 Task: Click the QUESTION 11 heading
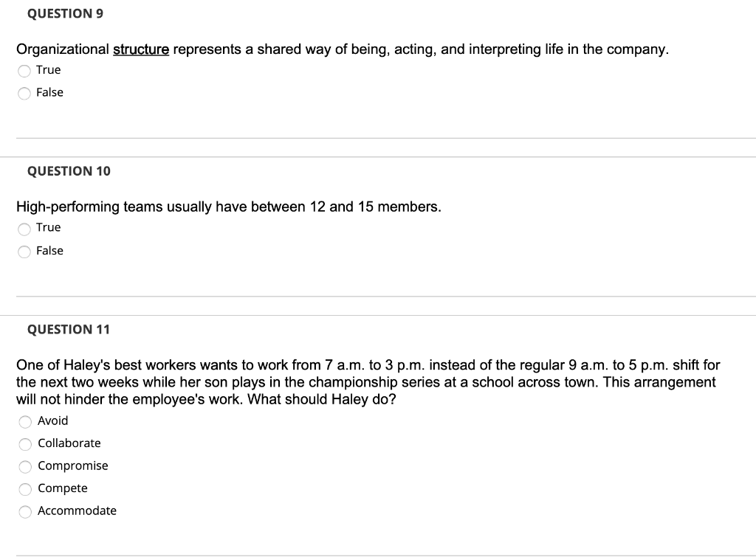coord(69,329)
